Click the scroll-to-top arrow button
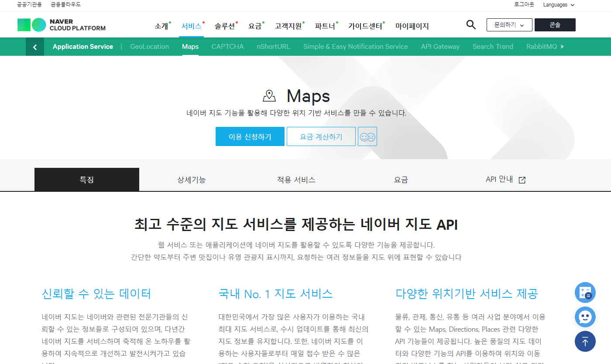Image resolution: width=611 pixels, height=364 pixels. coord(585,341)
